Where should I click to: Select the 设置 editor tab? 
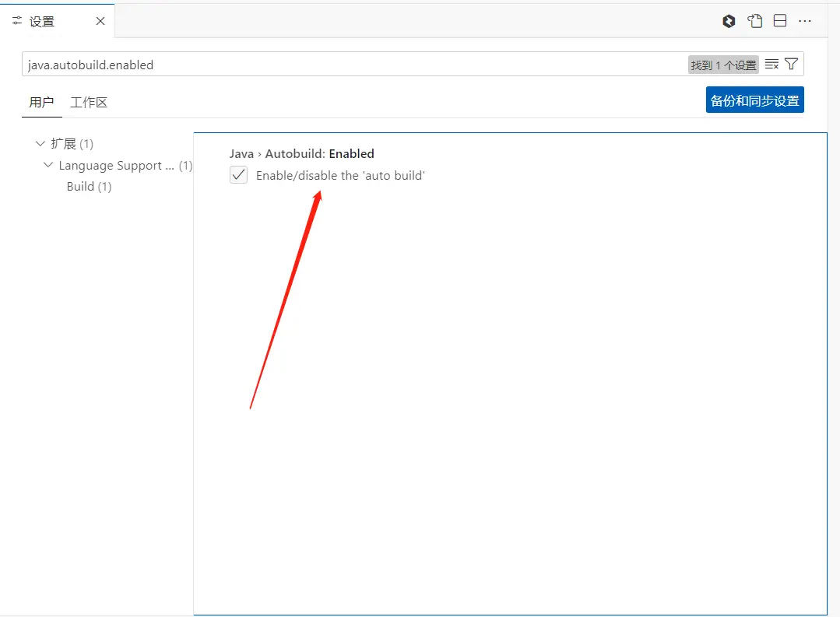pos(58,21)
